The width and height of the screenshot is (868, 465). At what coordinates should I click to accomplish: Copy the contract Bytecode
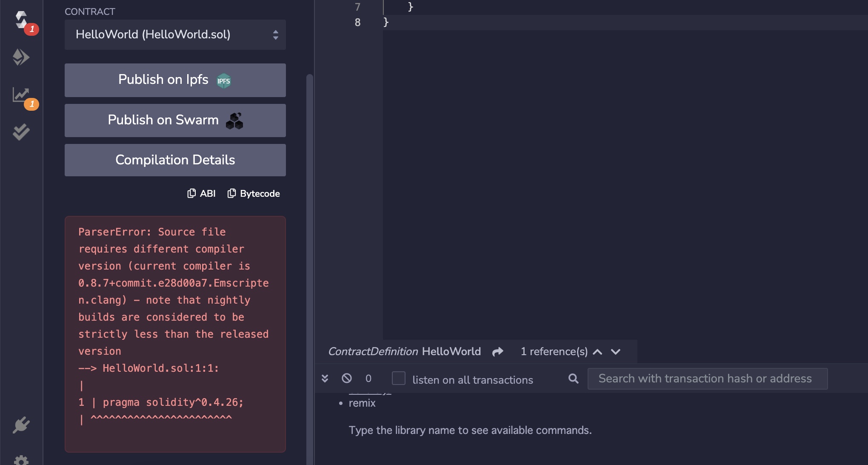(x=253, y=193)
